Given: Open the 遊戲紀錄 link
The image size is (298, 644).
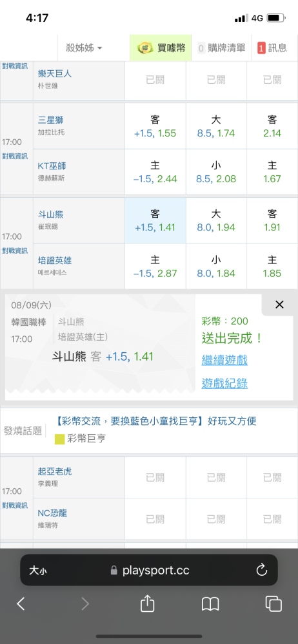Looking at the screenshot, I should pos(224,384).
